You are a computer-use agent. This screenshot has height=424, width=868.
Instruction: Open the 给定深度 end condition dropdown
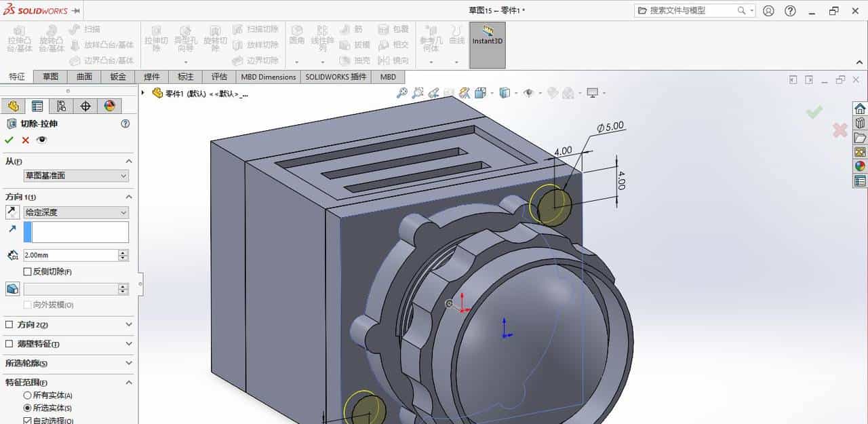76,212
